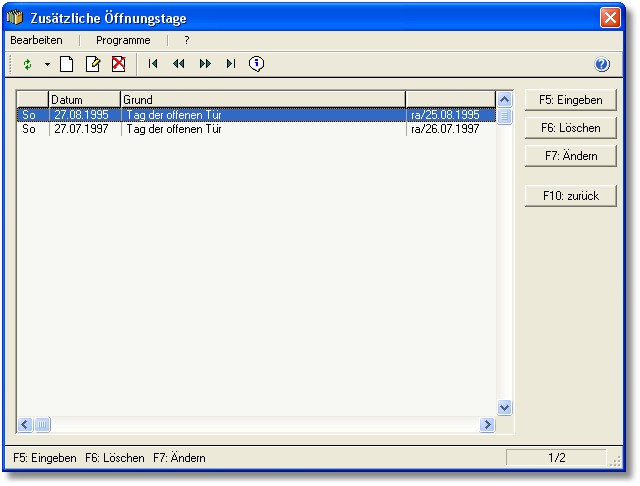Go forward with the fast-forward arrows icon

tap(205, 64)
